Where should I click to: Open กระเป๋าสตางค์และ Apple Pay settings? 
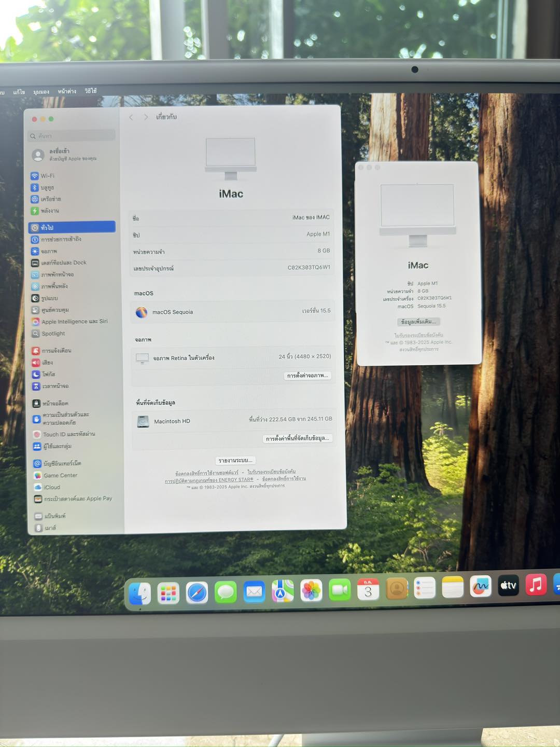72,499
